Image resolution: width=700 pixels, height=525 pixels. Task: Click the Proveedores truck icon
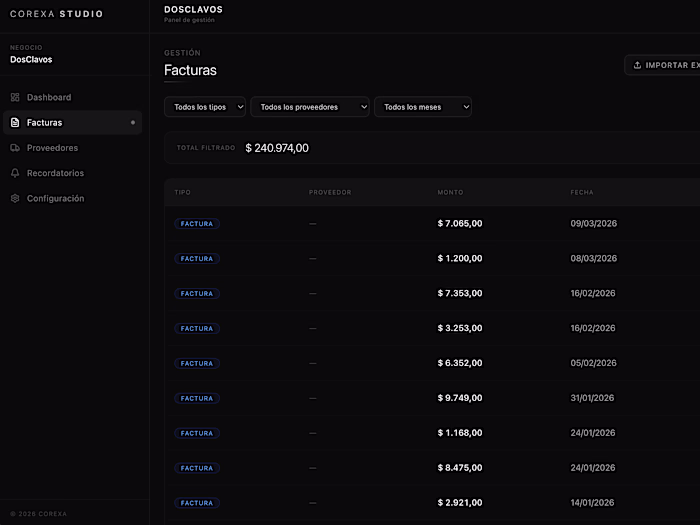[x=15, y=148]
